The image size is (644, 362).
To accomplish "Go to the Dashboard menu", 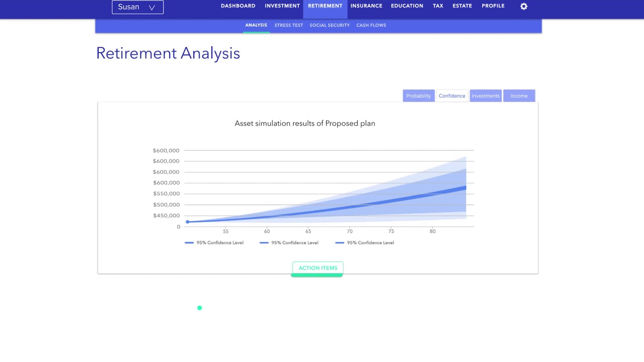I will (238, 6).
